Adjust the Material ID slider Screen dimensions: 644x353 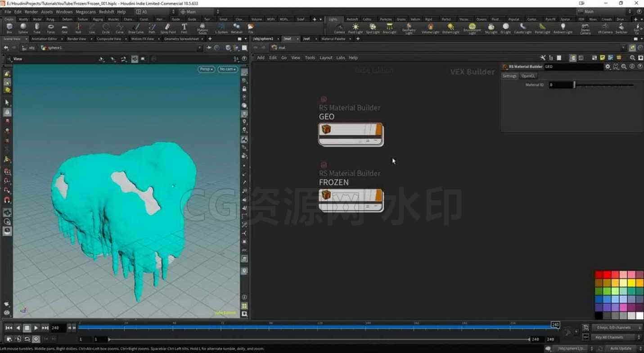point(604,85)
